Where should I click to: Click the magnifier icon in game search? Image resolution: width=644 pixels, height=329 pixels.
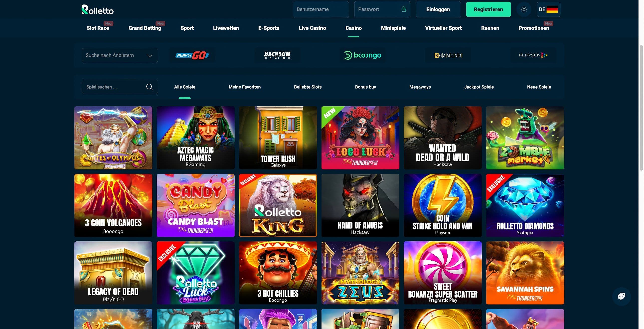coord(149,87)
